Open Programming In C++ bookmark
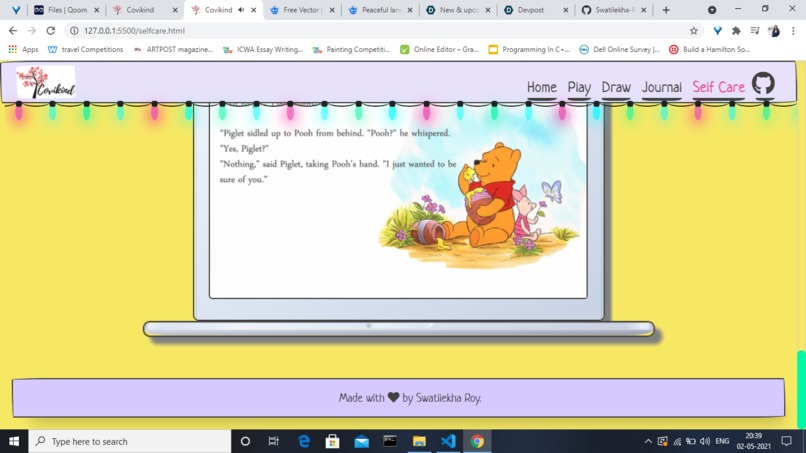 529,49
